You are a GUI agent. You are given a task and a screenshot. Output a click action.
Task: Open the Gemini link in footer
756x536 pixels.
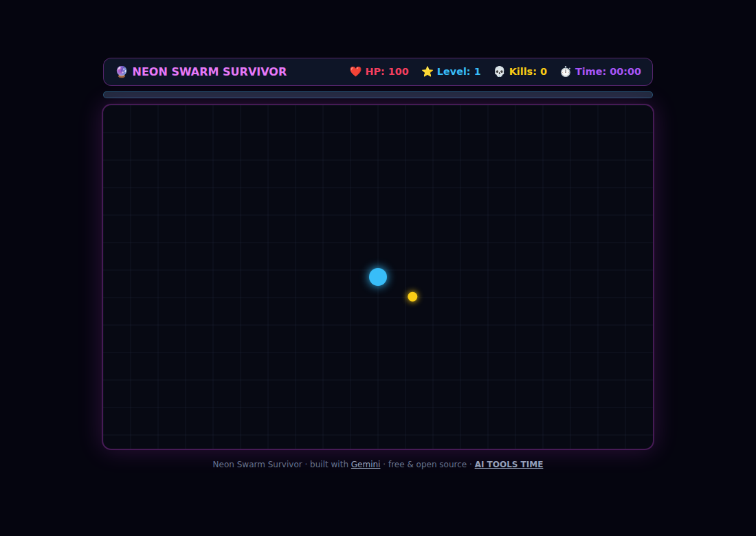(366, 464)
